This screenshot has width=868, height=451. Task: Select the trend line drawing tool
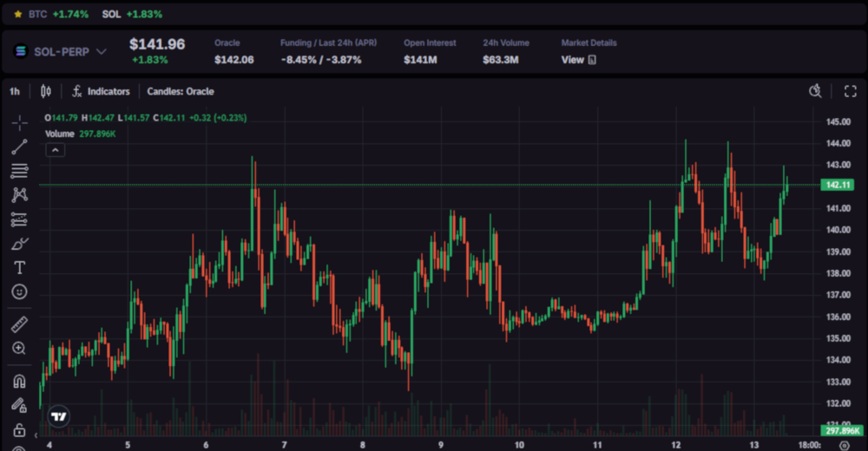pyautogui.click(x=19, y=147)
